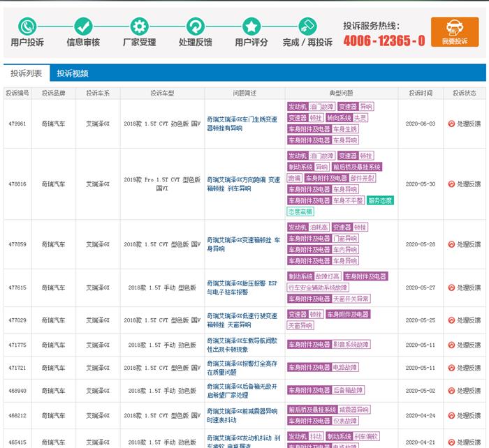
Task: Click the 厂家受理 gear step icon
Action: (140, 27)
